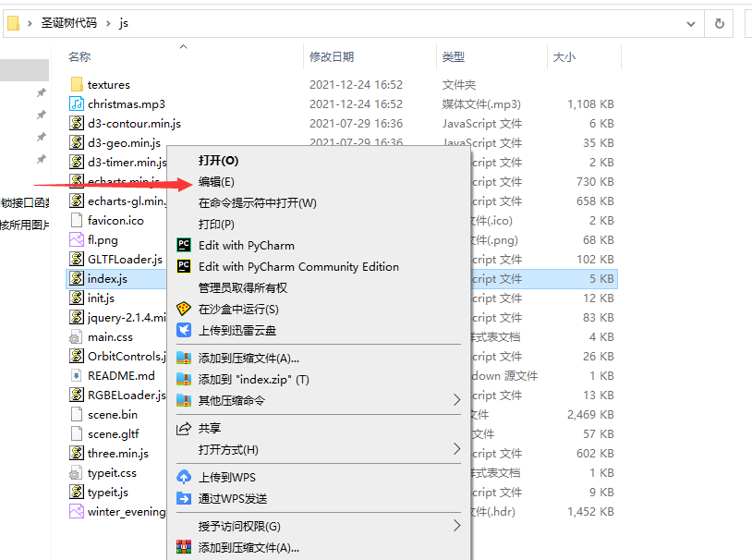Sort by 名称 column header
The width and height of the screenshot is (752, 560).
[79, 56]
